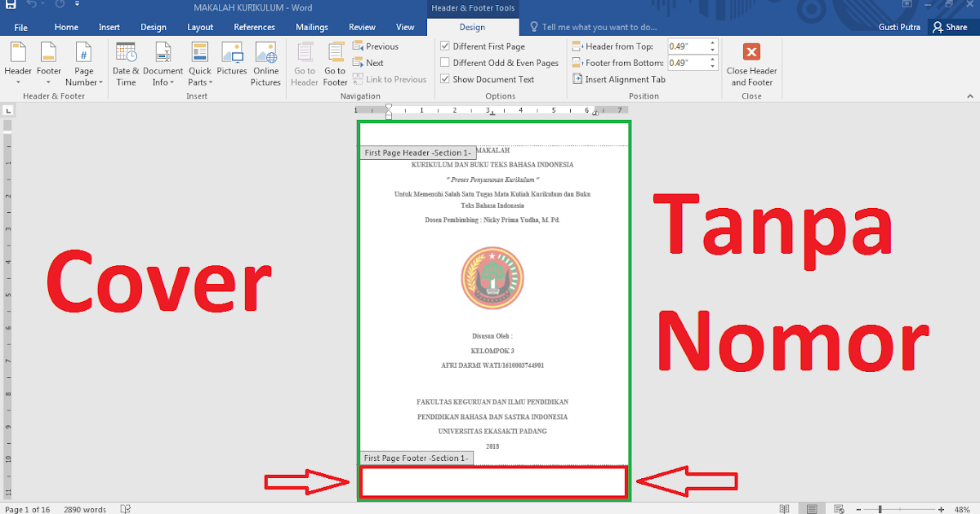Screen dimensions: 980x514
Task: Open the References ribbon tab
Action: (x=254, y=26)
